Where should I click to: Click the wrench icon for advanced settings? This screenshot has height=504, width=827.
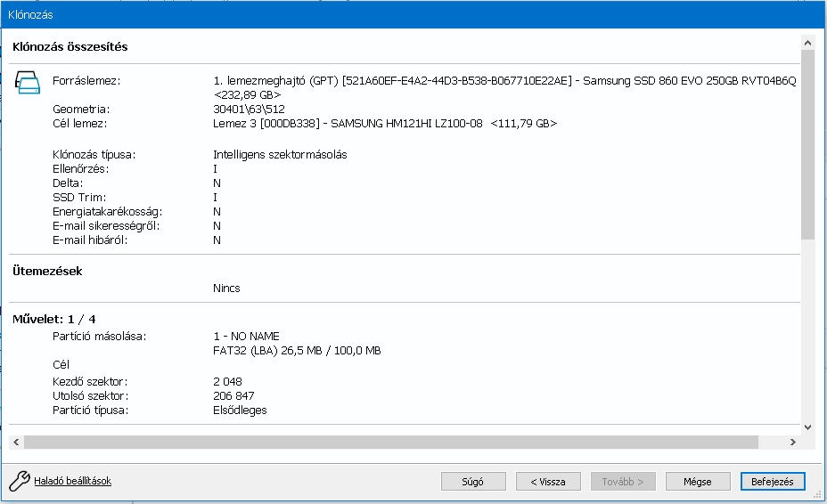[20, 482]
